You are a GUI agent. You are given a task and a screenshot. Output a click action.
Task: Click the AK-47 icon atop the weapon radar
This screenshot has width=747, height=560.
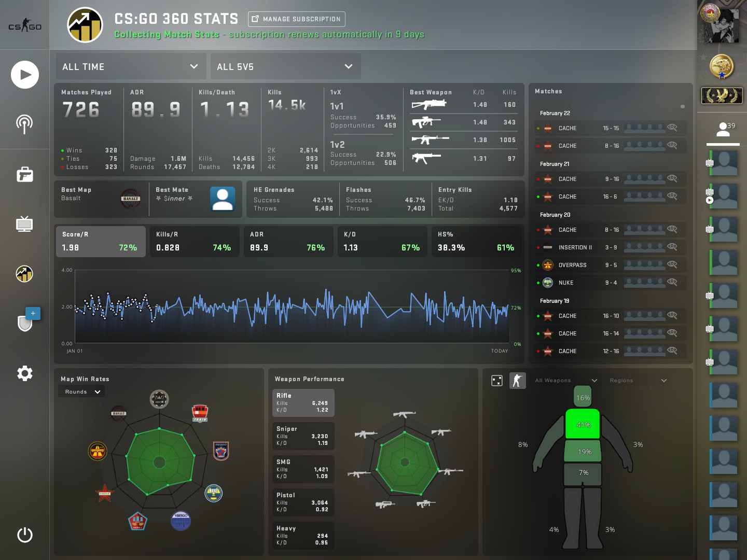[x=404, y=414]
